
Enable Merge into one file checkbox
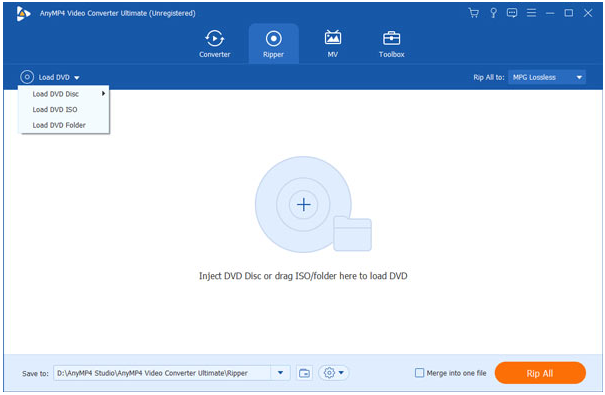click(419, 373)
